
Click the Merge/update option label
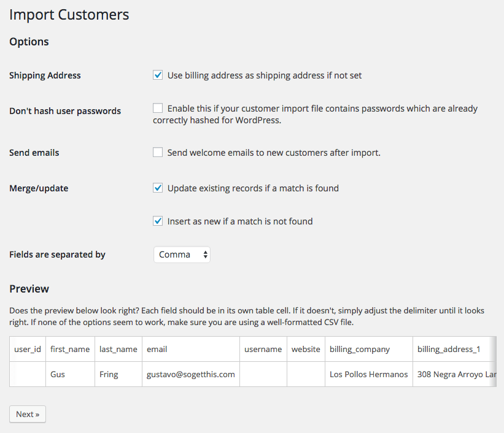click(39, 188)
